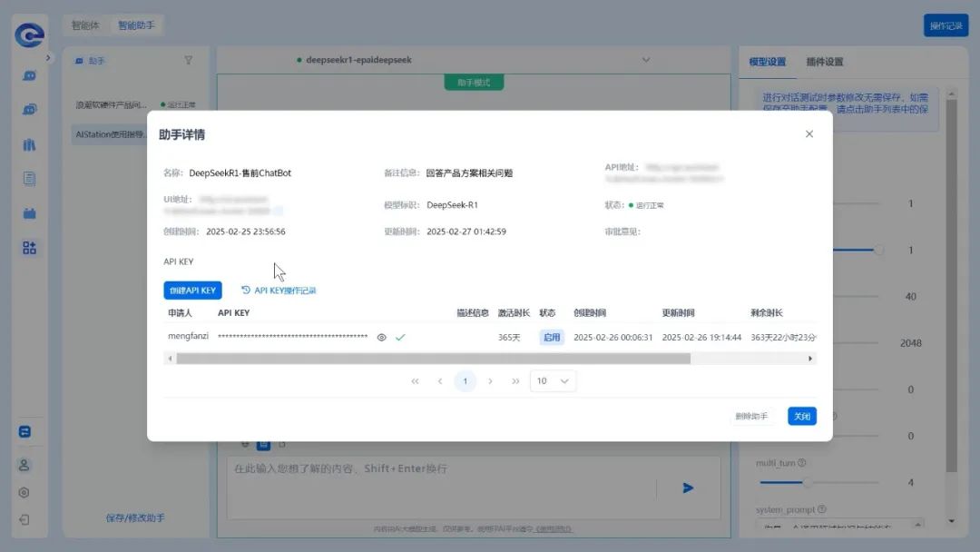
Task: Click the horizontal table scrollbar
Action: 433,359
